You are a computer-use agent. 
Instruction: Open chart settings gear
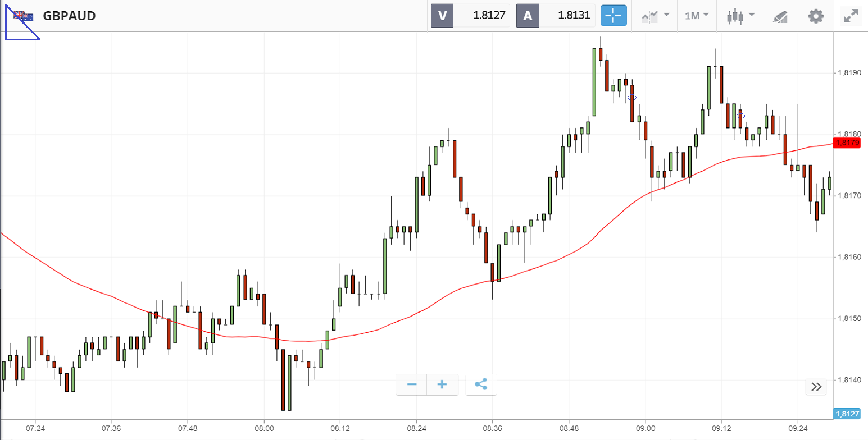click(x=815, y=16)
